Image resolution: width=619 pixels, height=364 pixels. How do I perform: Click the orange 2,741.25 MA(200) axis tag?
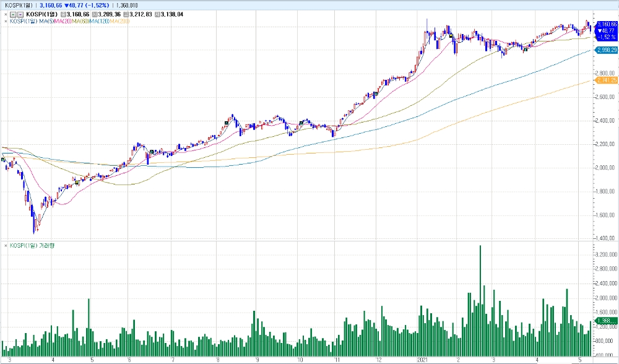(x=605, y=80)
